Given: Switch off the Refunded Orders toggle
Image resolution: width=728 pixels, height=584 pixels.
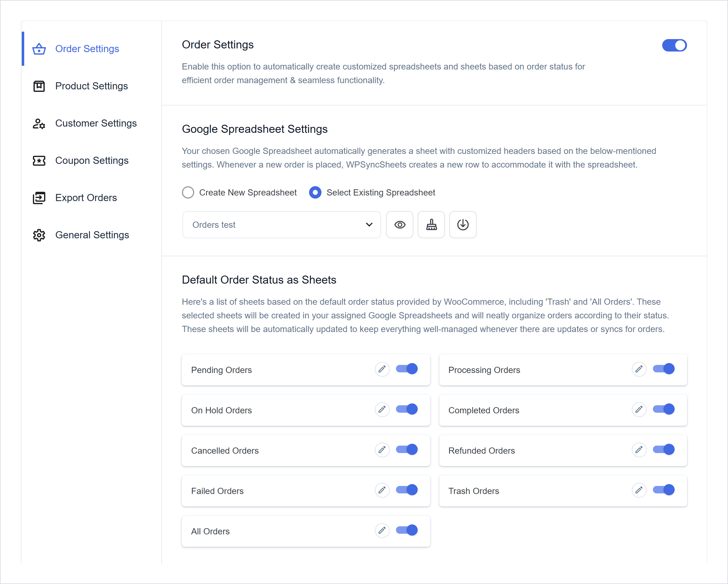Looking at the screenshot, I should [x=663, y=450].
